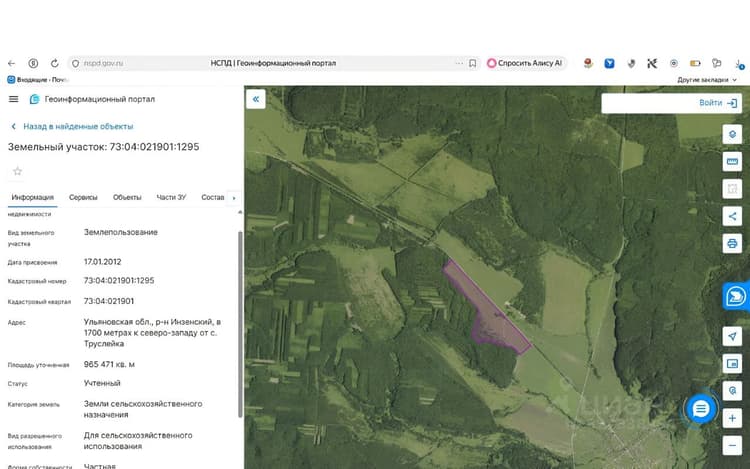The width and height of the screenshot is (750, 469).
Task: Select the area 965 471 кв. м
Action: coord(109,364)
